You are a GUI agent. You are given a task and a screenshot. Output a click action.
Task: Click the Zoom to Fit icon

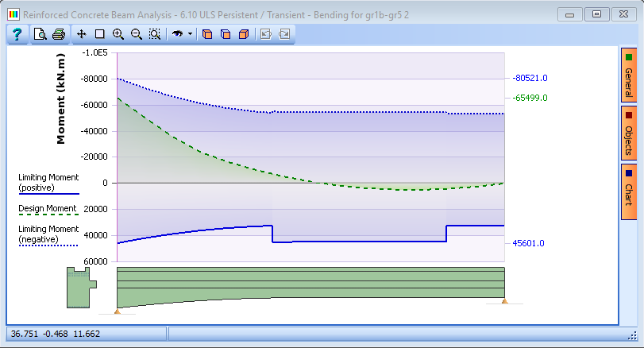point(154,34)
